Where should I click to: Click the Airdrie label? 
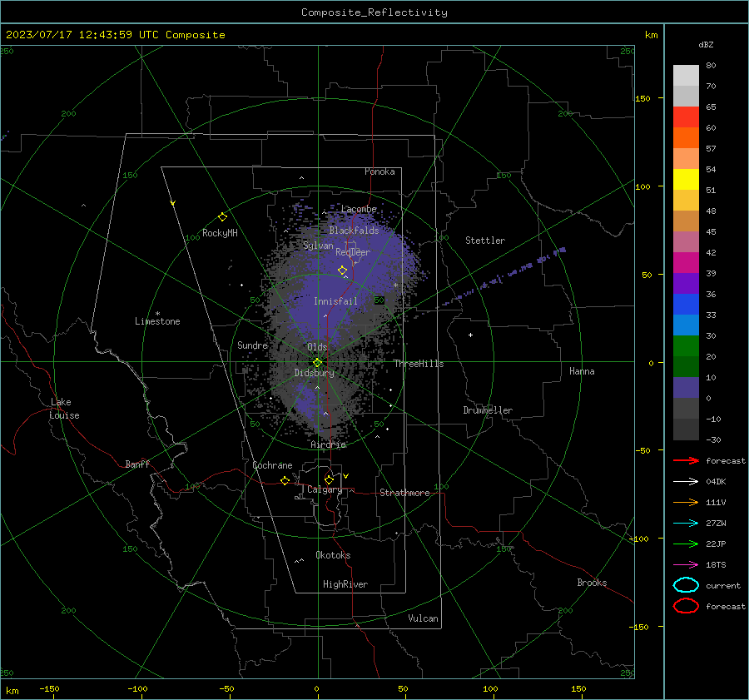pos(328,444)
